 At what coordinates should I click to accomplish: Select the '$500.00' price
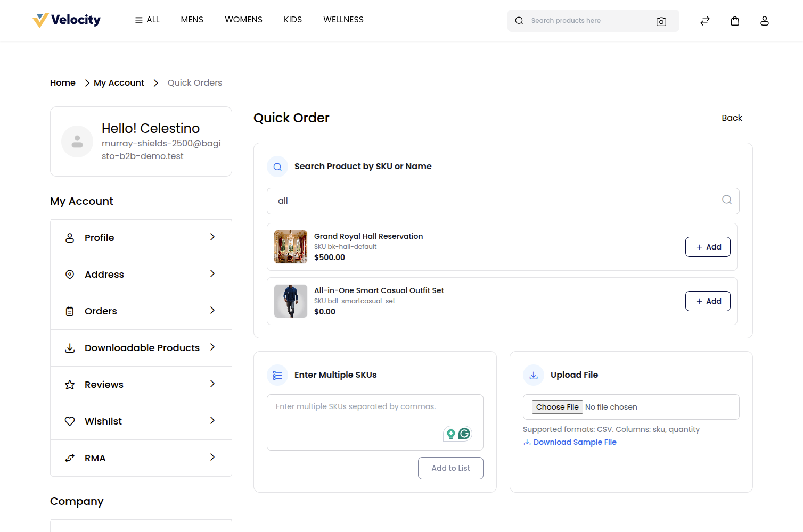pyautogui.click(x=330, y=257)
